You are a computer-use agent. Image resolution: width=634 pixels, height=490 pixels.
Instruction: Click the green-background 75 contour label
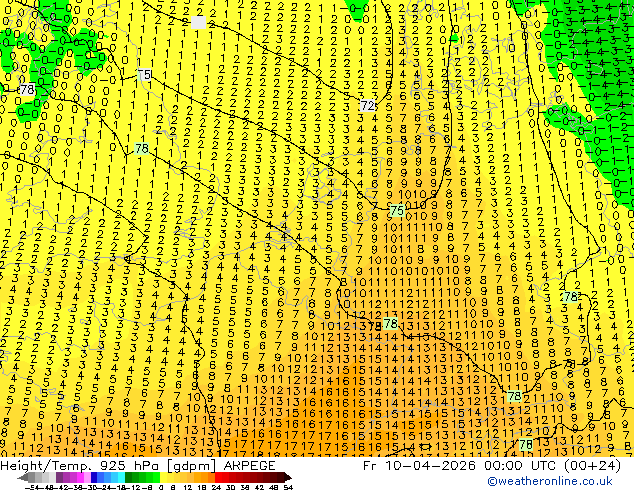pos(397,211)
